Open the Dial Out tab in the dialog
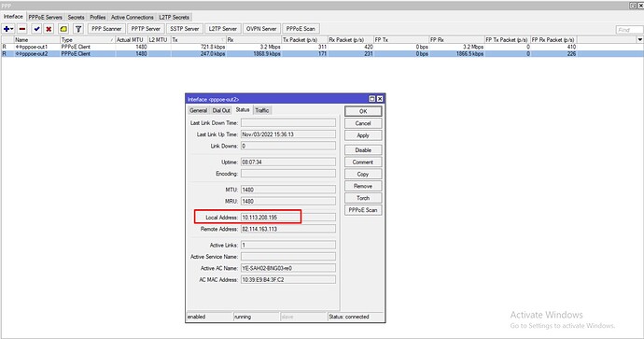 (221, 110)
